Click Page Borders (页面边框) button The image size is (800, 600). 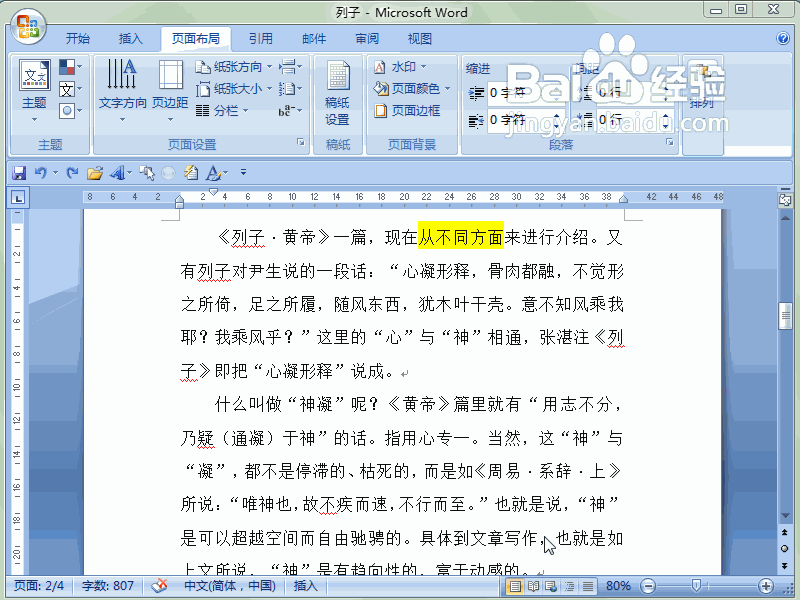pyautogui.click(x=407, y=111)
